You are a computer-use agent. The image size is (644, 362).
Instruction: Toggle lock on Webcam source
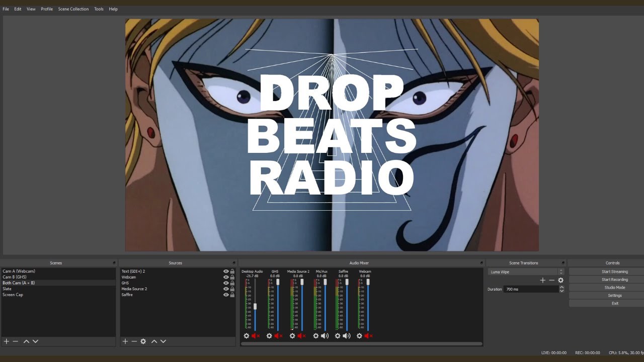(232, 278)
